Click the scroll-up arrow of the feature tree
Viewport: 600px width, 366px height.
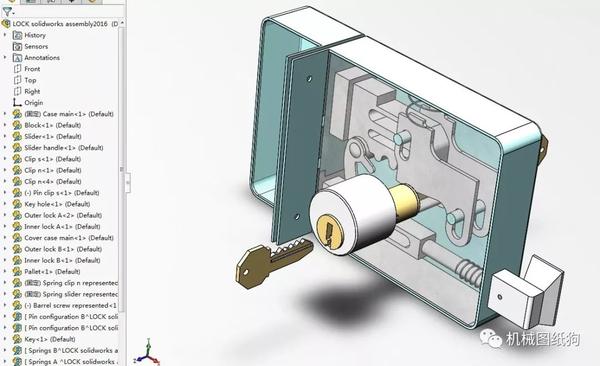click(122, 23)
